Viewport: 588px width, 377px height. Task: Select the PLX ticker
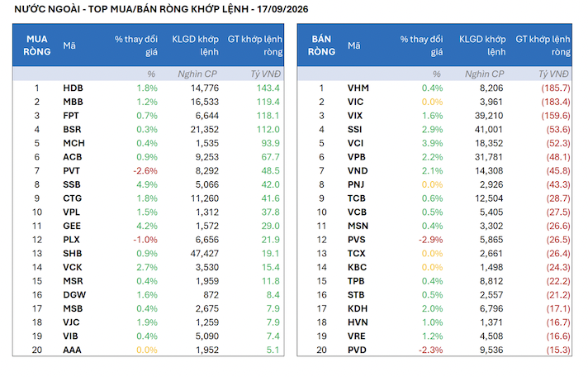click(x=71, y=240)
